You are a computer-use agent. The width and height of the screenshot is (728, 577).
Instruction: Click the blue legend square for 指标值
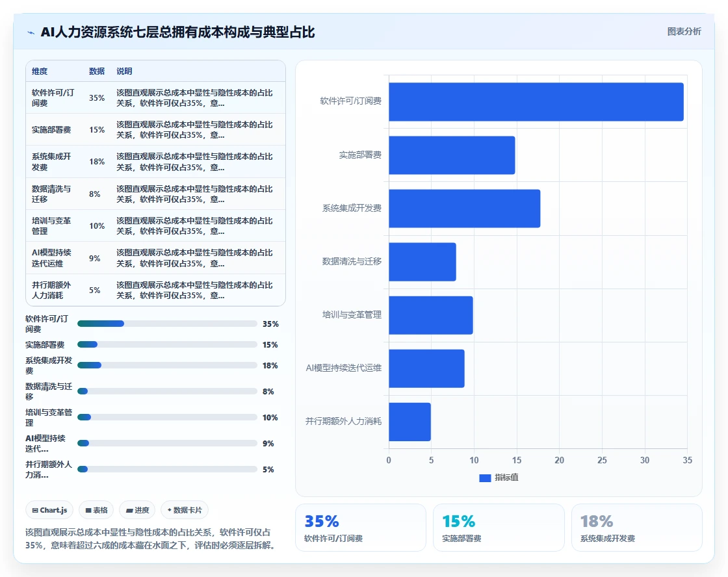point(485,478)
